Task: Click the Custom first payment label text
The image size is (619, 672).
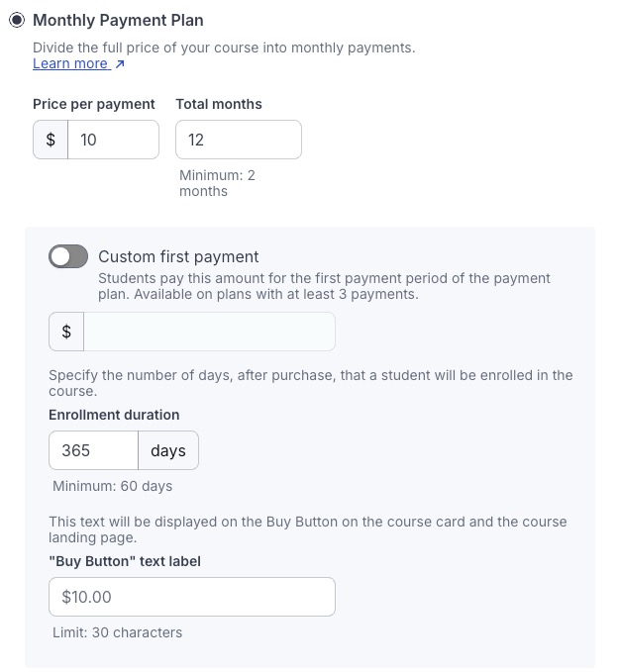Action: tap(178, 257)
